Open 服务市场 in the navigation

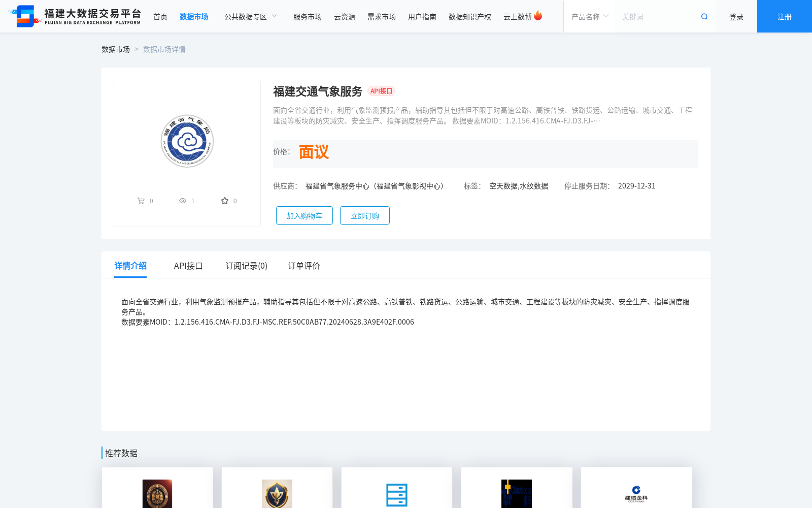(x=308, y=17)
